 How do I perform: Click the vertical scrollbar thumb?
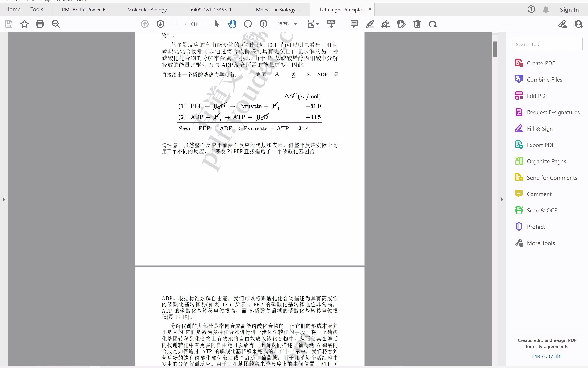tap(495, 49)
